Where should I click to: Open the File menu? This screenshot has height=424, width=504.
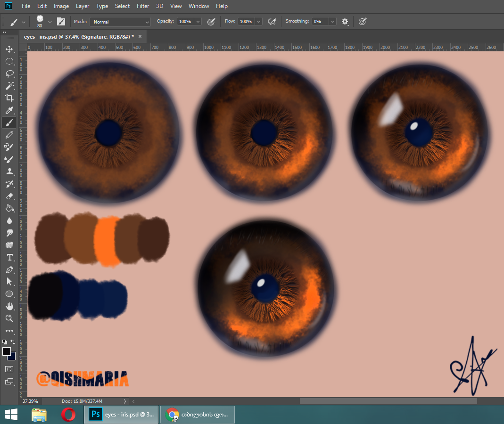pyautogui.click(x=26, y=6)
